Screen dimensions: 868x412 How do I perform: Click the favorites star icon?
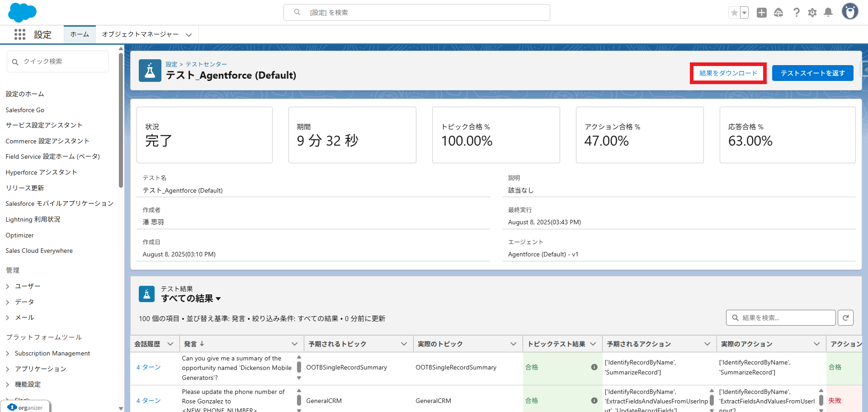734,13
